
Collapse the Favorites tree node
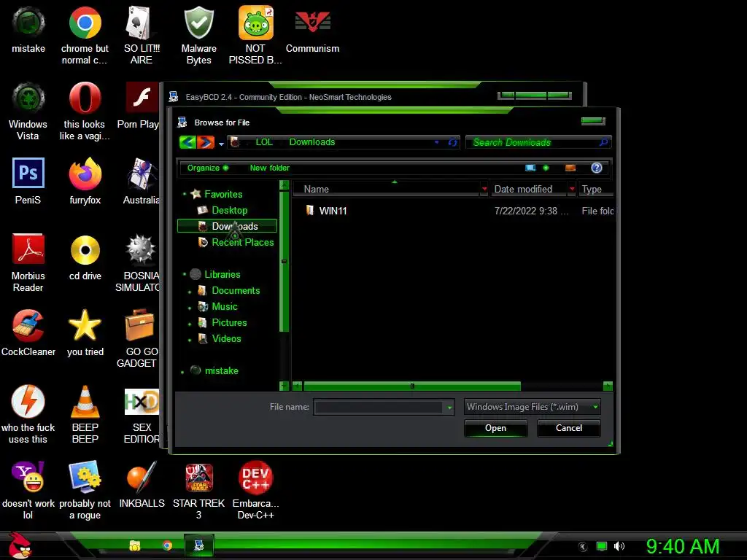point(185,194)
